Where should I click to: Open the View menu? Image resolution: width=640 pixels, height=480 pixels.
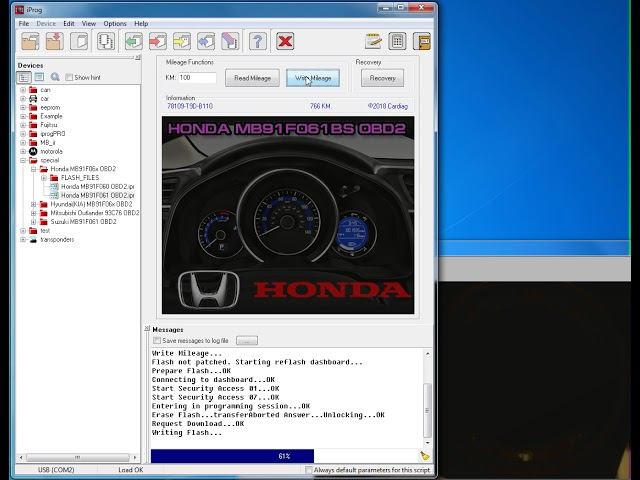[x=89, y=24]
